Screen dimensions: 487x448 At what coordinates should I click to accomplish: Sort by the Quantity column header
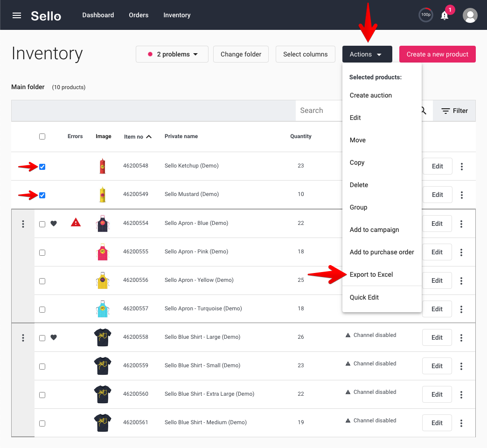301,136
